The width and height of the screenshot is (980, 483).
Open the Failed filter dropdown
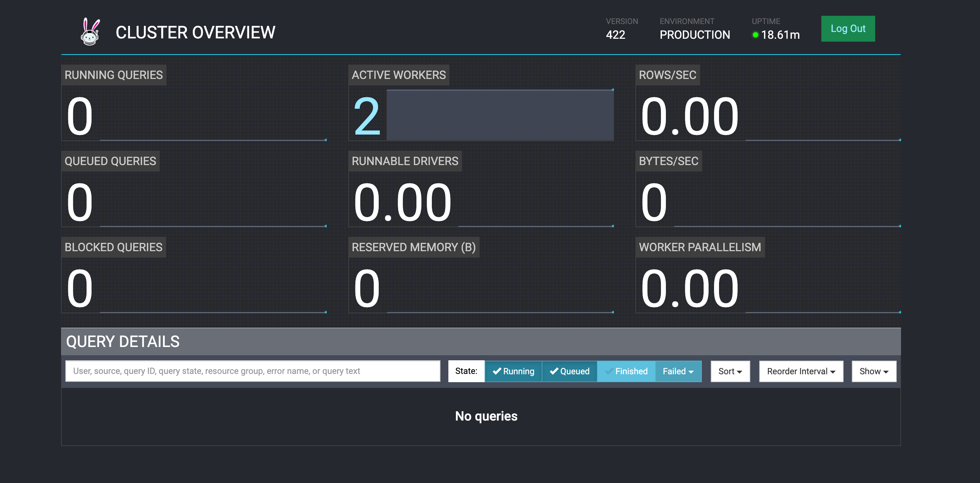click(678, 371)
